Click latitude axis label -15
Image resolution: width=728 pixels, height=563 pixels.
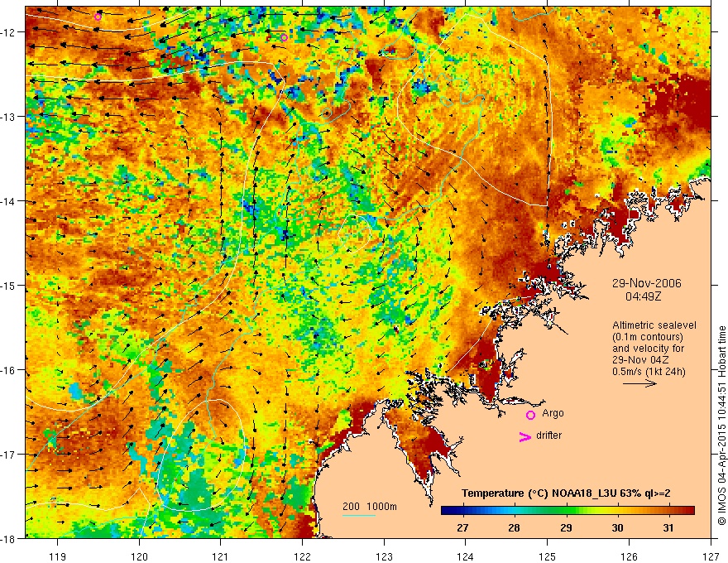click(8, 285)
